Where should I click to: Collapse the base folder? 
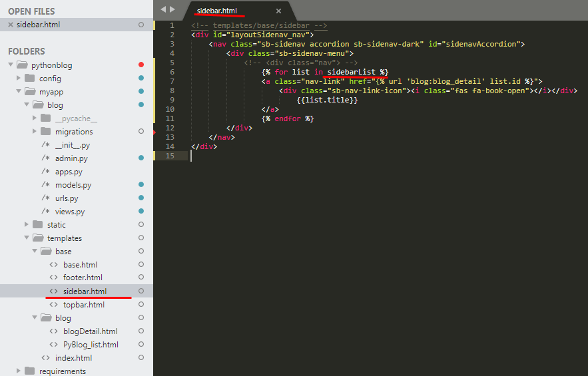click(x=35, y=251)
